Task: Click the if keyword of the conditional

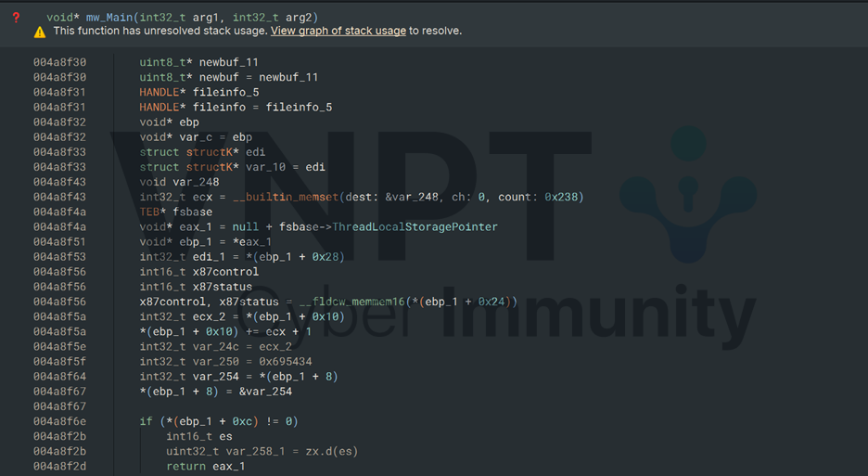Action: [x=146, y=421]
